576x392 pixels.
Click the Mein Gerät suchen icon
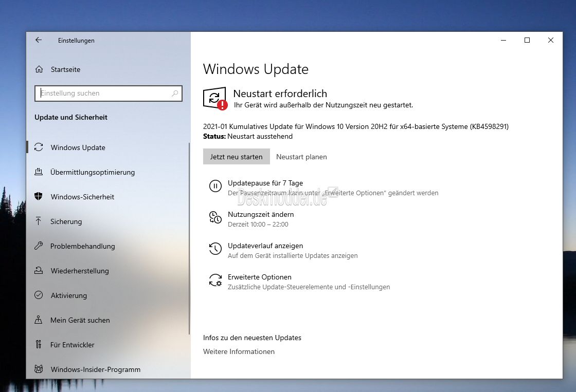pyautogui.click(x=38, y=320)
